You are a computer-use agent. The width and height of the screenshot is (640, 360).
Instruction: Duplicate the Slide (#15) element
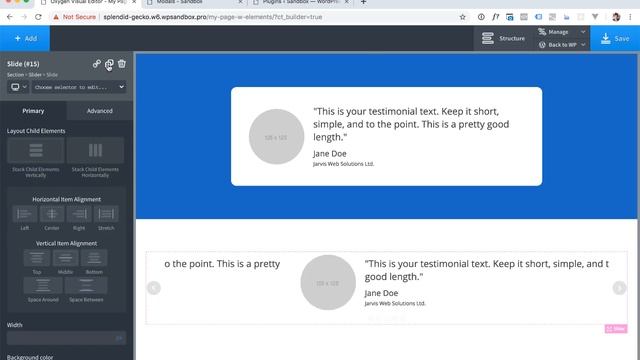click(109, 64)
